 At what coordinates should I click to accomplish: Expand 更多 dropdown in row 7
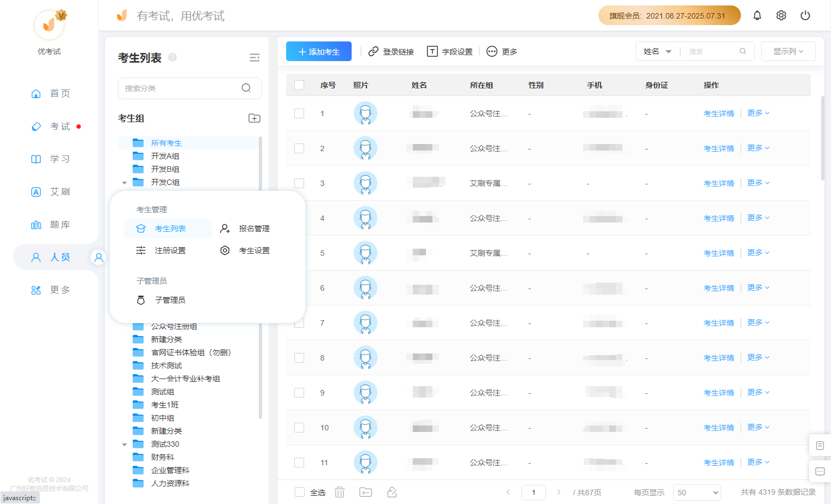[x=758, y=322]
